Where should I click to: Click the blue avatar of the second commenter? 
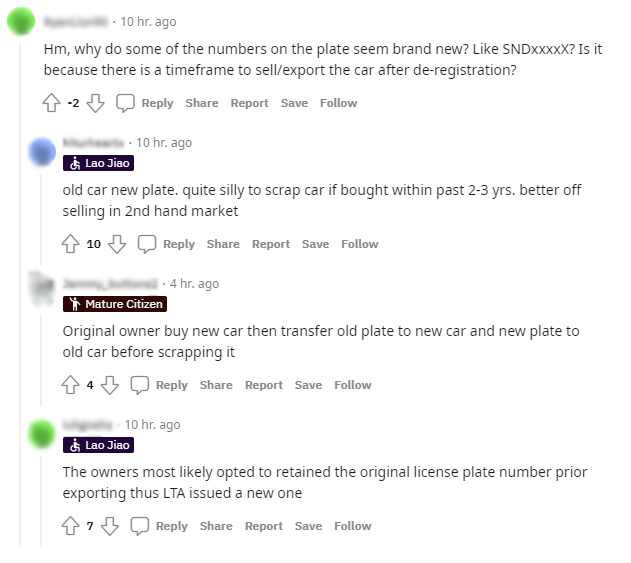coord(42,152)
